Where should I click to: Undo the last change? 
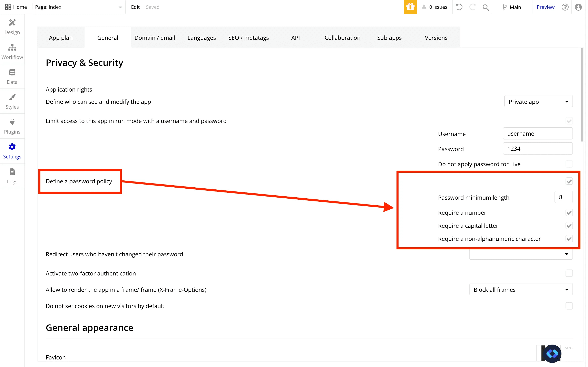[459, 7]
